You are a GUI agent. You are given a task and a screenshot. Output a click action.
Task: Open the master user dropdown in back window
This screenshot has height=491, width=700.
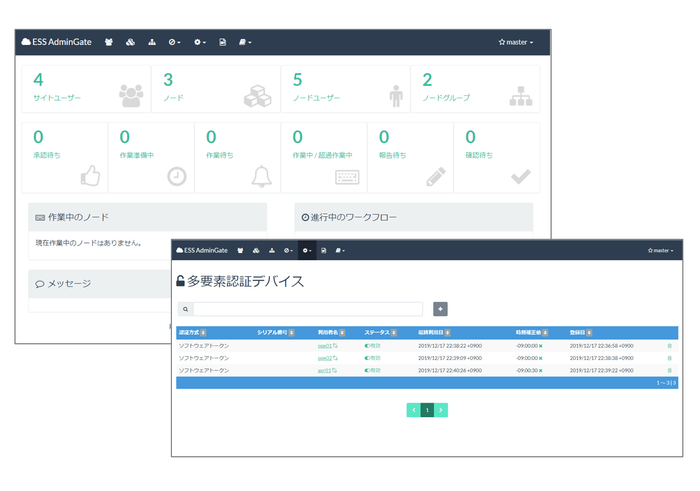tap(516, 43)
